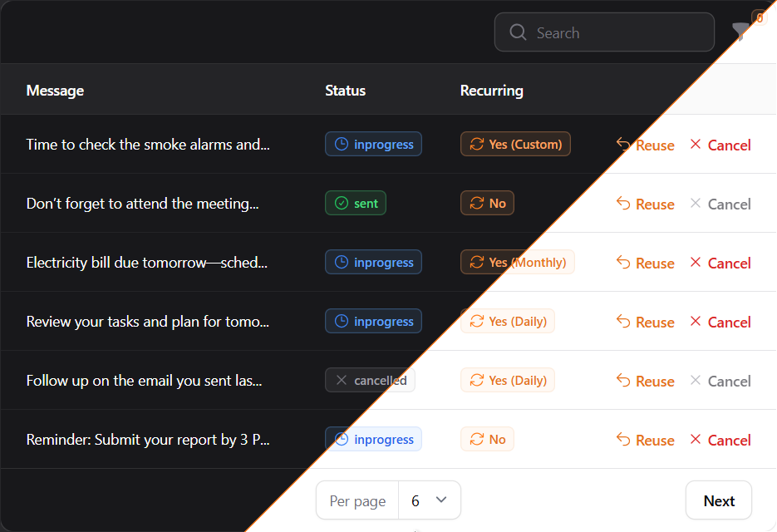The image size is (777, 532).
Task: Click the Status column header
Action: 346,91
